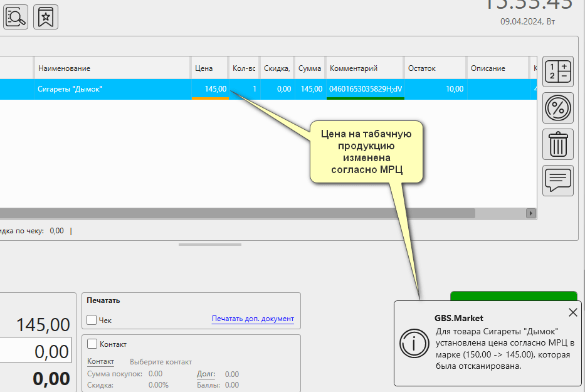Click the horizontal splitter handle below the table
This screenshot has width=585, height=392.
pos(209,244)
